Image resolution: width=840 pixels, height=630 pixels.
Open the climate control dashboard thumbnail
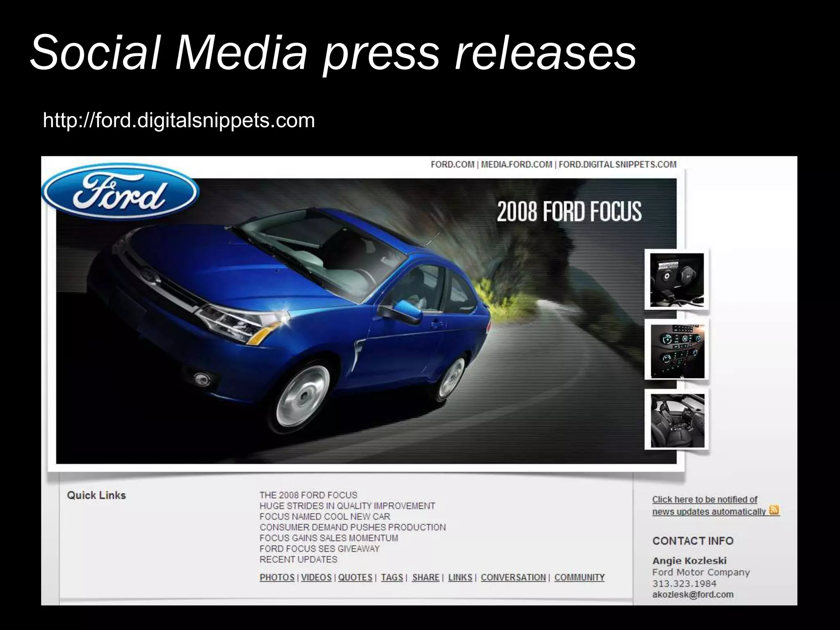[677, 351]
